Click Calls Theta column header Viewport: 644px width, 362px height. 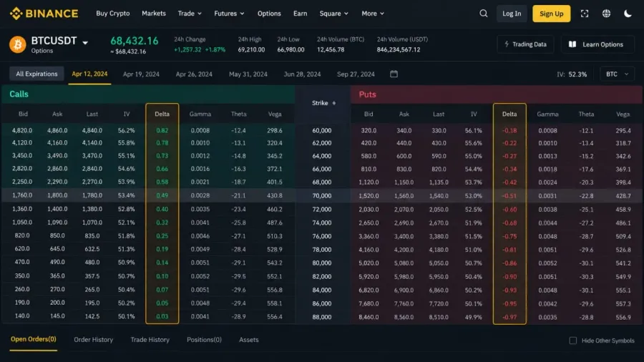[x=238, y=114]
